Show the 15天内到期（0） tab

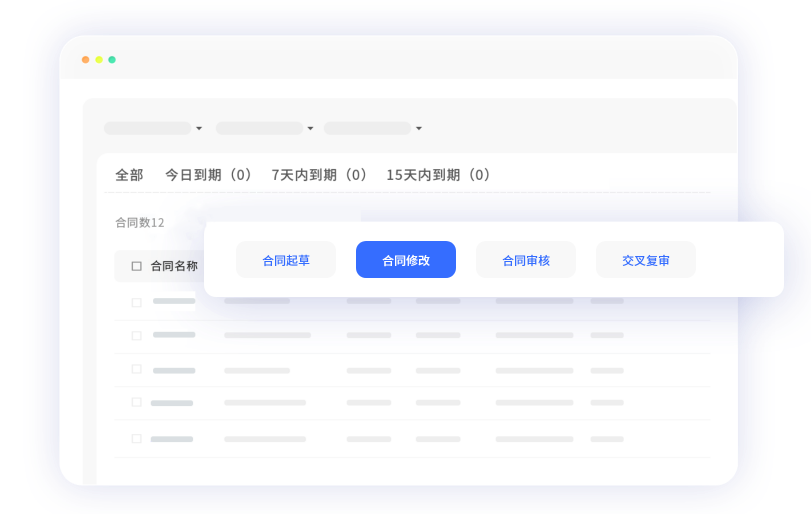tap(439, 175)
